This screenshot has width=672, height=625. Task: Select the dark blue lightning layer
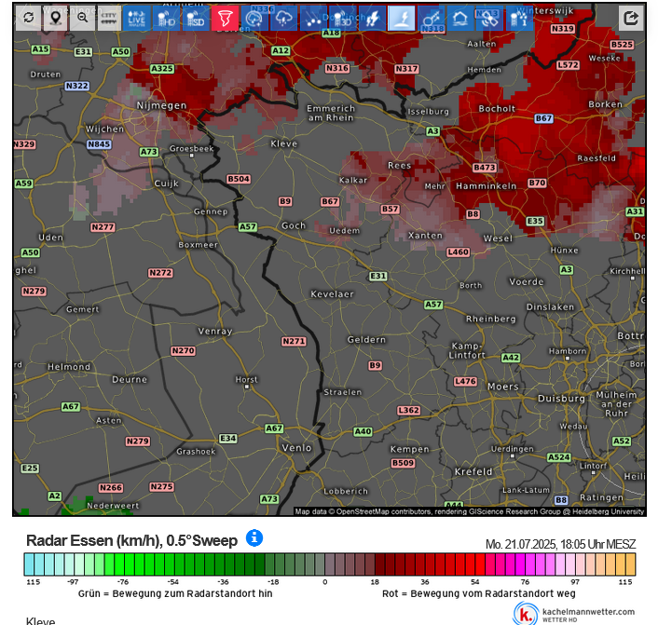[x=372, y=18]
